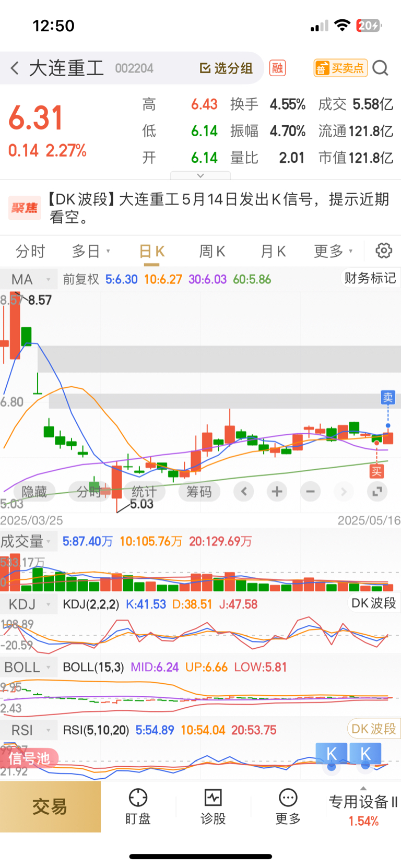This screenshot has width=401, height=868.
Task: Tap the first K signal marker
Action: (x=331, y=755)
